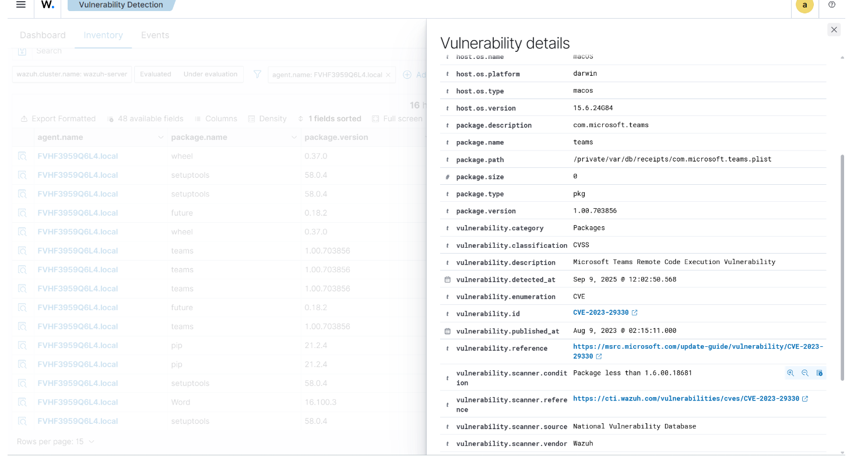Click the package.path value

[x=672, y=159]
